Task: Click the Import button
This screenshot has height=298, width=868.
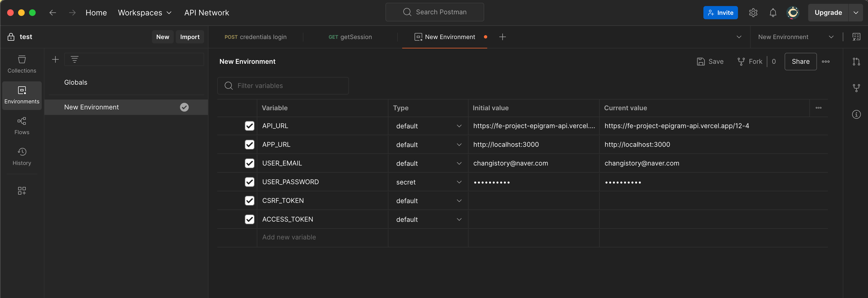Action: click(190, 37)
